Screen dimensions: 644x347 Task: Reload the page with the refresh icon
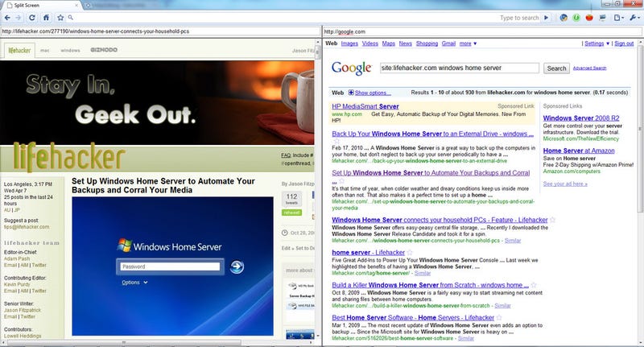tap(32, 18)
